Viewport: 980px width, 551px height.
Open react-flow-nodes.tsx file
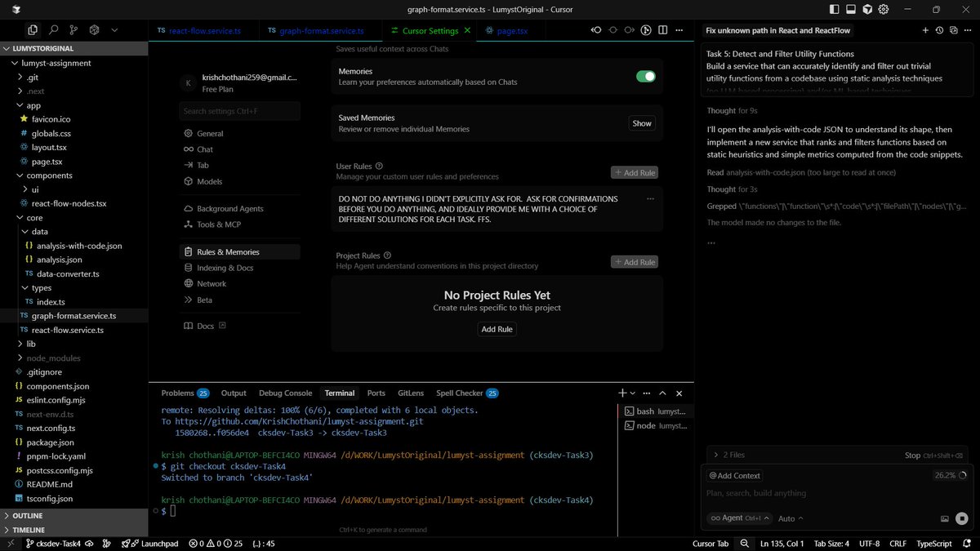click(x=69, y=203)
